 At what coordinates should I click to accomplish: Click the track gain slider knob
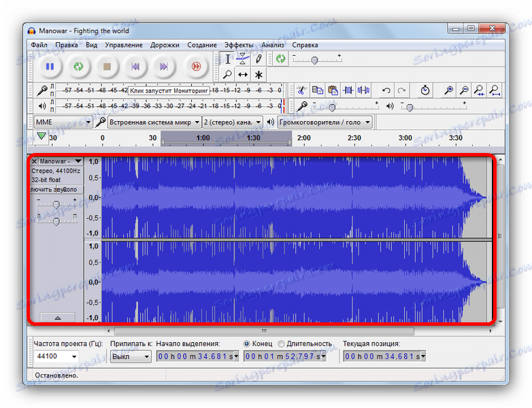[56, 205]
